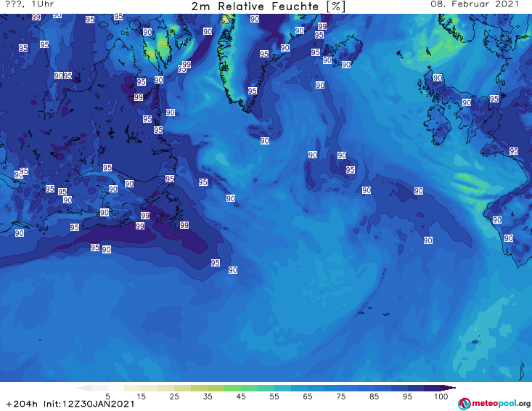This screenshot has width=532, height=411.
Task: Click the meteopool.org logo icon
Action: point(464,404)
